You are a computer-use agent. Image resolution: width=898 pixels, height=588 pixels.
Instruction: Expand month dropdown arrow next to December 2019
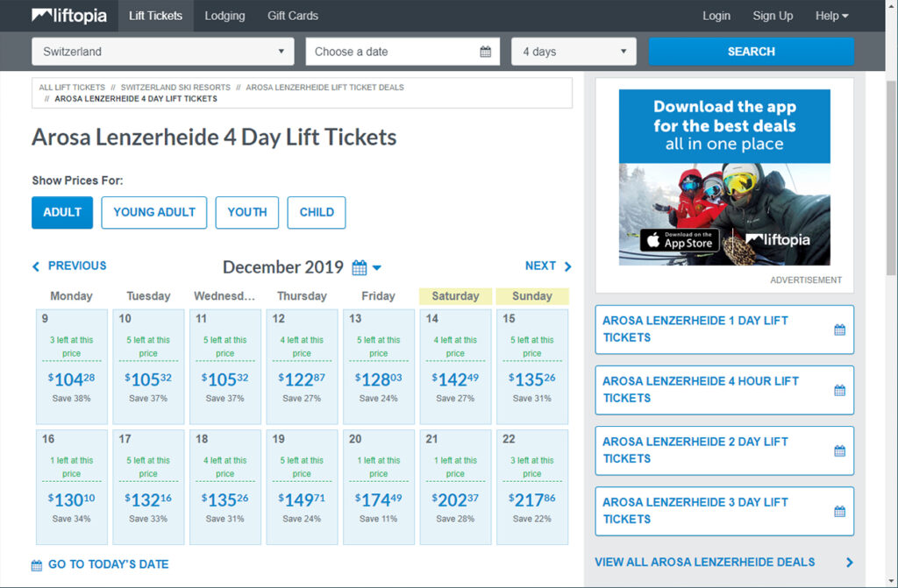(x=377, y=267)
